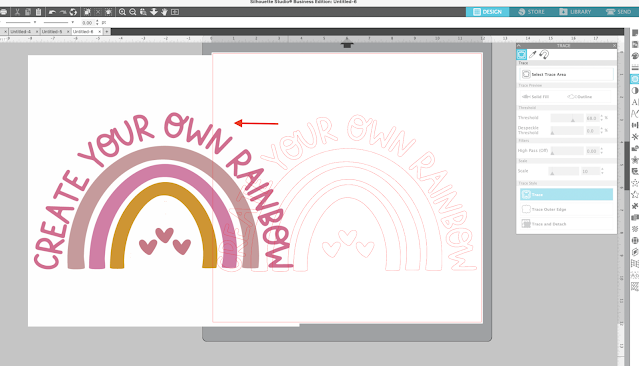Click the Sync refresh icon in the toolbar
The height and width of the screenshot is (366, 639).
pyautogui.click(x=73, y=12)
